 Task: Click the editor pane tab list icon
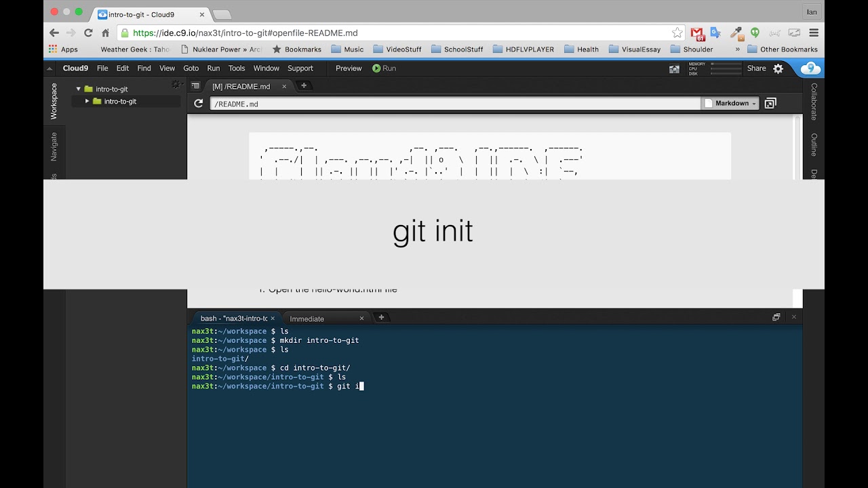click(195, 86)
